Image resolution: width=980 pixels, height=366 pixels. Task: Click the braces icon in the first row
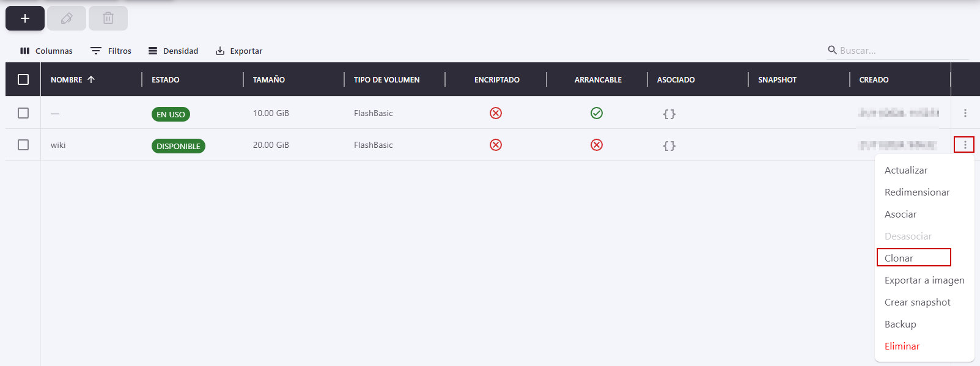pos(669,114)
